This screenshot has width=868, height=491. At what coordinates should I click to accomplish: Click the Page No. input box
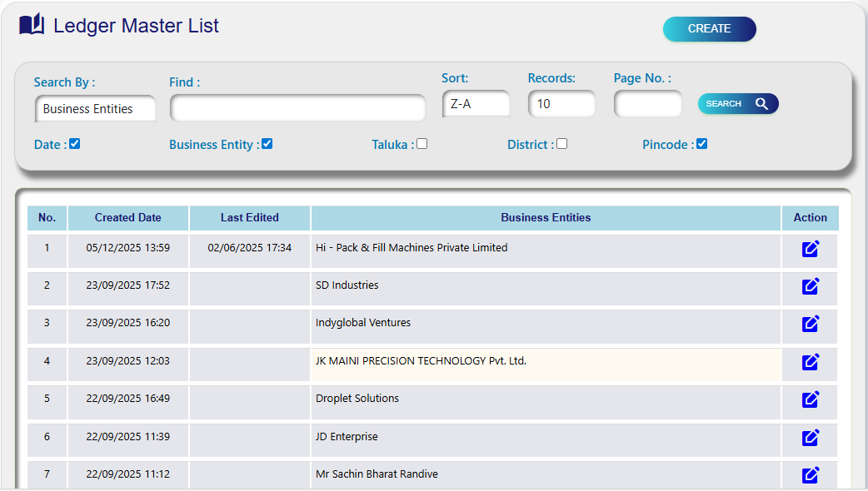tap(647, 104)
